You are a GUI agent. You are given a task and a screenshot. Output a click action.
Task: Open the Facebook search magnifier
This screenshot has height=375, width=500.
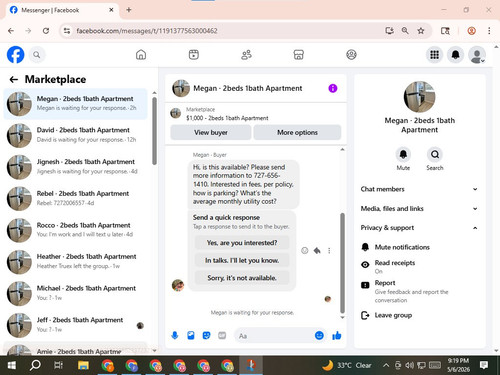(37, 55)
